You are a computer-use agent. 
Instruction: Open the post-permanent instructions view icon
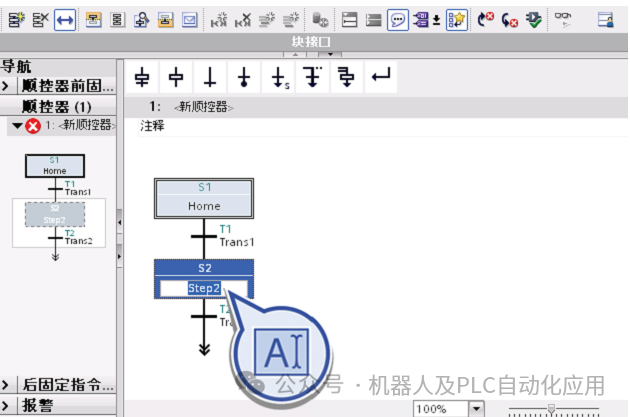click(166, 20)
